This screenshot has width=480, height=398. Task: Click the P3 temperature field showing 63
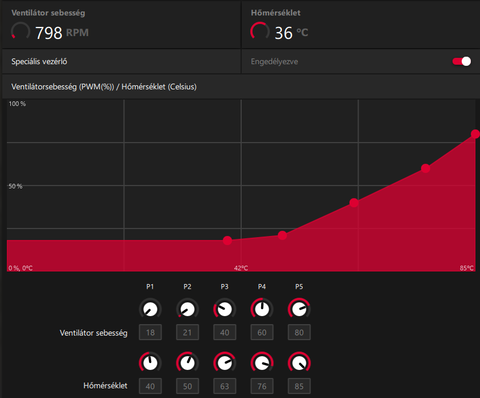coord(225,386)
